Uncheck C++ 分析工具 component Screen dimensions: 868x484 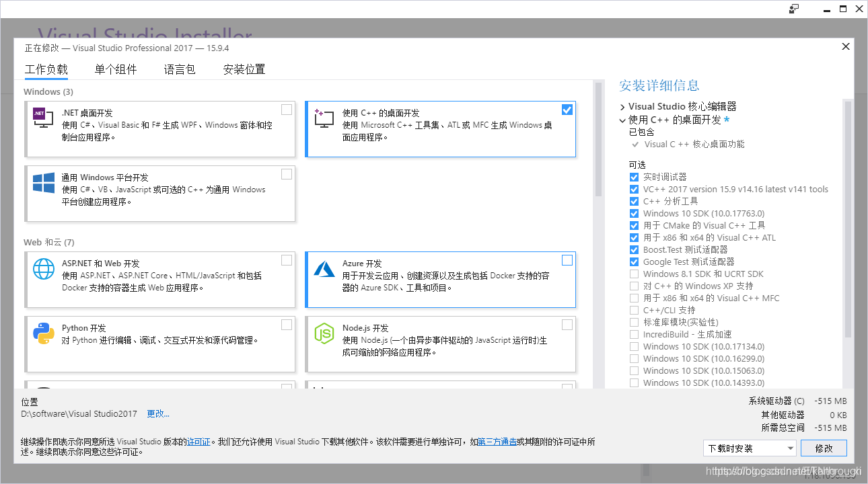click(x=634, y=201)
